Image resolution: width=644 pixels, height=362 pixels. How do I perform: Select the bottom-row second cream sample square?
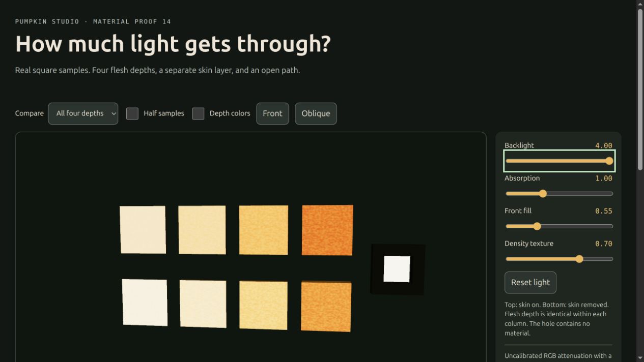203,304
